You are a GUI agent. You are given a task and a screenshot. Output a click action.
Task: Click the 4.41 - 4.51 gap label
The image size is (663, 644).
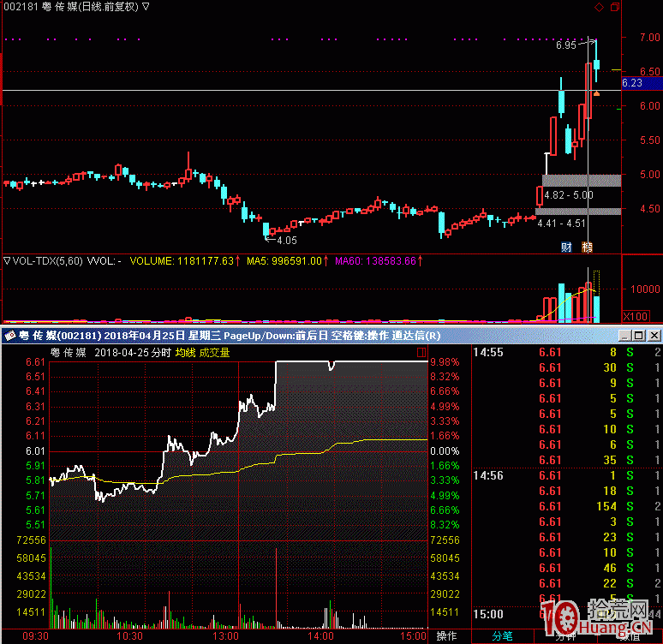tap(561, 224)
